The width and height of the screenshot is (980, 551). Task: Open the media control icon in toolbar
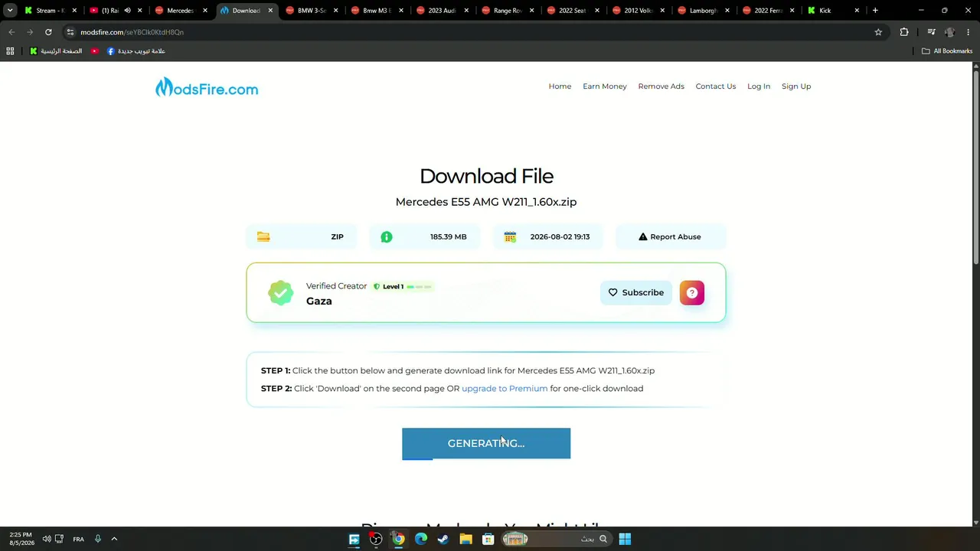point(931,32)
